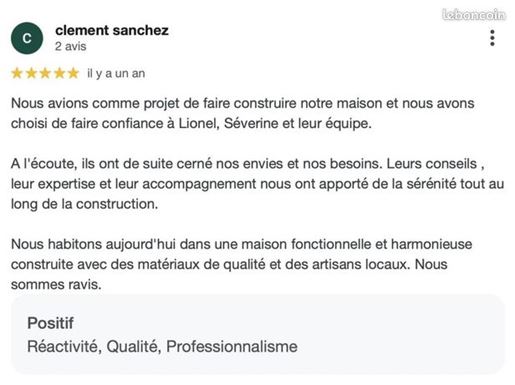Click the green "C" profile avatar

(27, 38)
